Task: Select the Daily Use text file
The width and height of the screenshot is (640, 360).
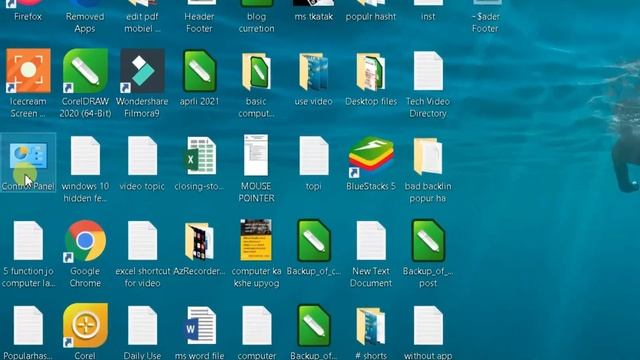Action: [142, 326]
